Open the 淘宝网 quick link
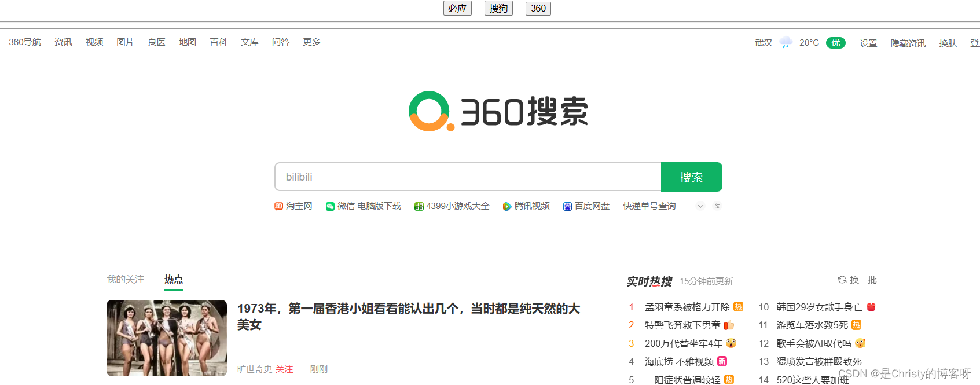Image resolution: width=980 pixels, height=385 pixels. coord(299,206)
